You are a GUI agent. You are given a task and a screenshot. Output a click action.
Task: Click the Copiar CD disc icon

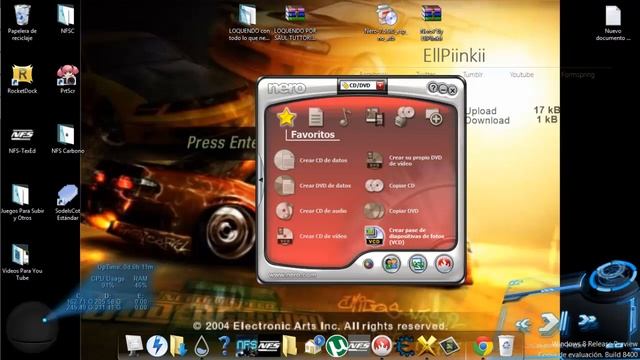tap(374, 186)
